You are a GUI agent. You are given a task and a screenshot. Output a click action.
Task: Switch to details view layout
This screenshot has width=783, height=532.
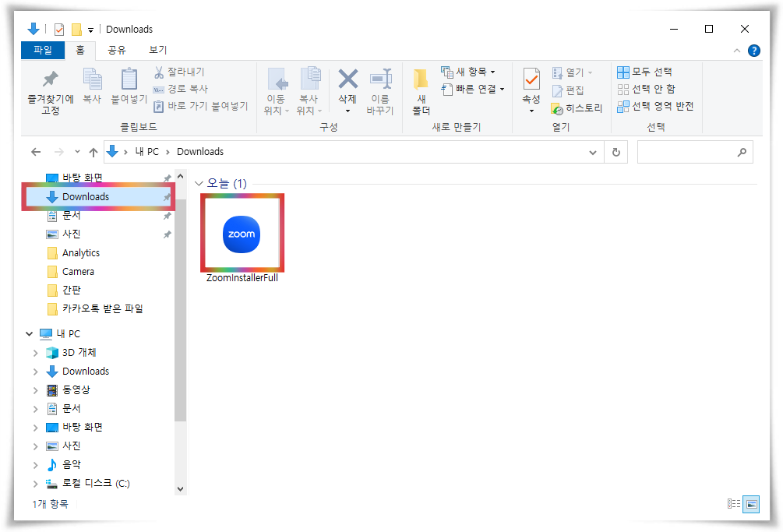pyautogui.click(x=734, y=504)
